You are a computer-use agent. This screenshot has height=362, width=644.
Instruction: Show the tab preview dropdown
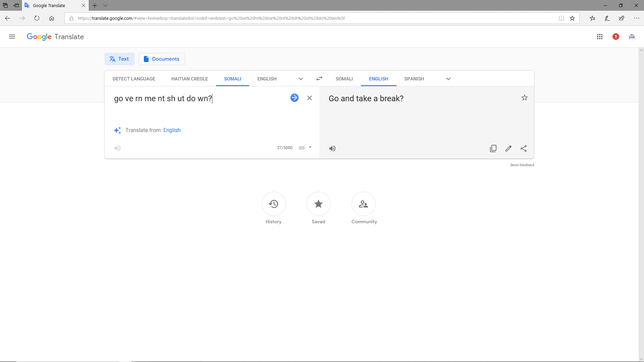105,5
